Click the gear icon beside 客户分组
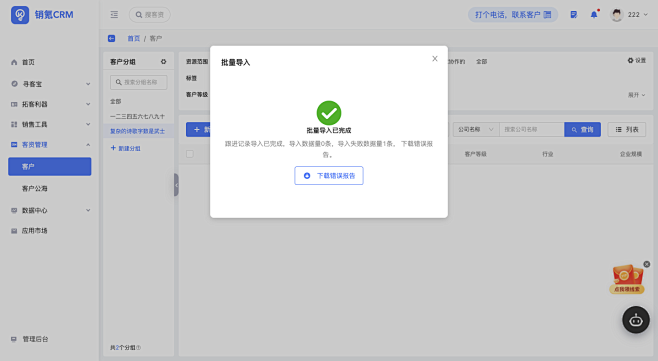Image resolution: width=658 pixels, height=361 pixels. coord(163,62)
